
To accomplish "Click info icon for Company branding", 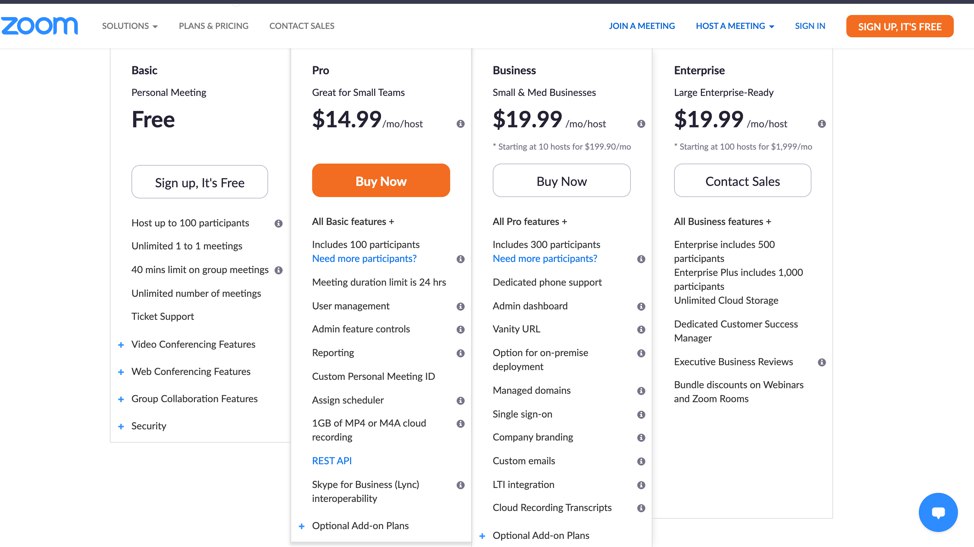I will (641, 438).
